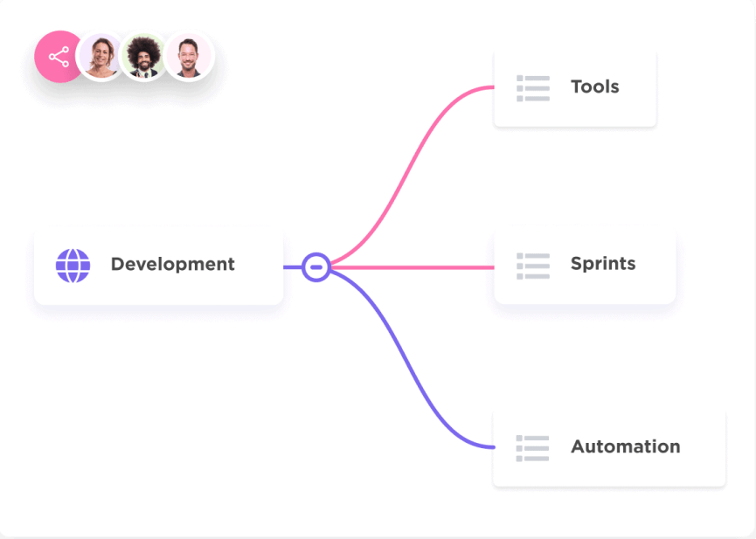Click the 'Sprints' text label
756x539 pixels.
(602, 264)
